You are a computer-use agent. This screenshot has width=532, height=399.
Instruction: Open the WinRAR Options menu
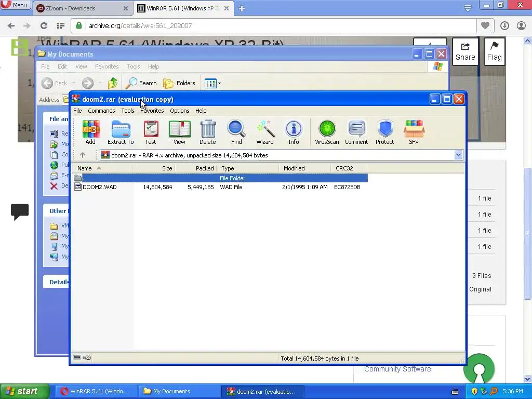coord(179,111)
